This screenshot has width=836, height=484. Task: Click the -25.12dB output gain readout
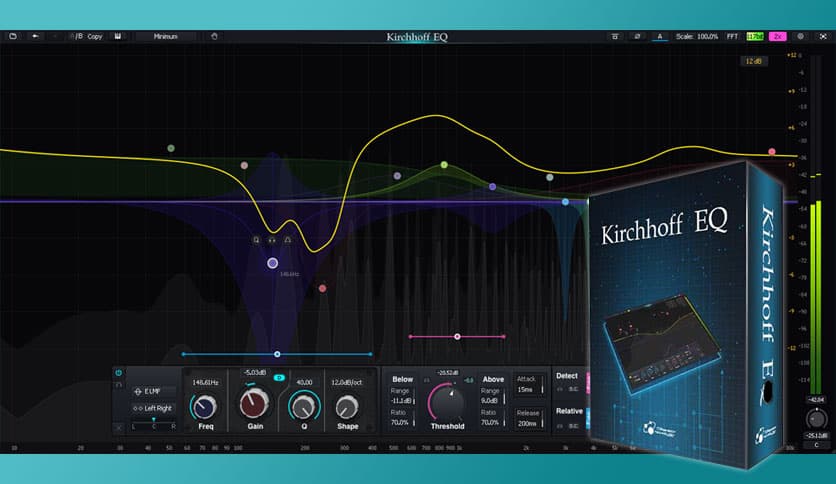(816, 436)
